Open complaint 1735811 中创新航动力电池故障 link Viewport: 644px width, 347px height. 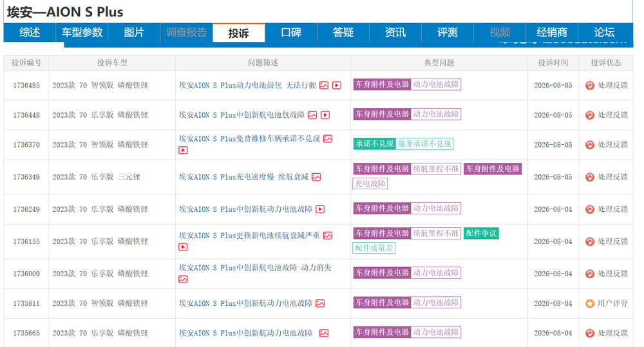(245, 303)
